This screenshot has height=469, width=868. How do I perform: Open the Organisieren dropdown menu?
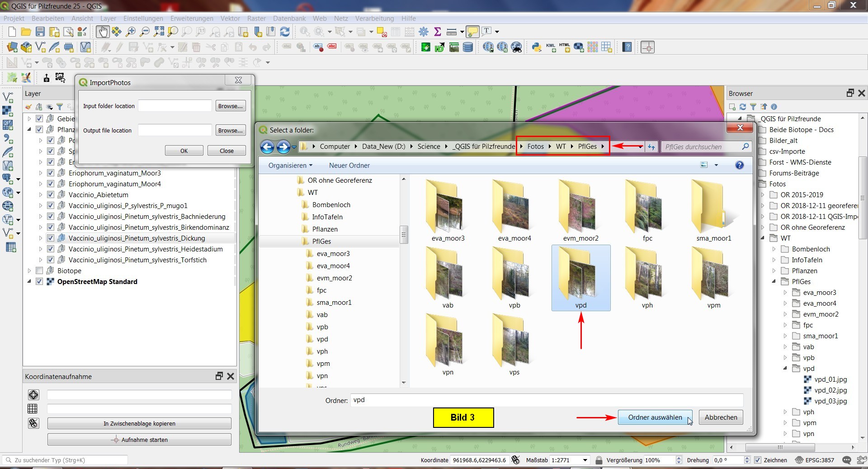point(290,166)
